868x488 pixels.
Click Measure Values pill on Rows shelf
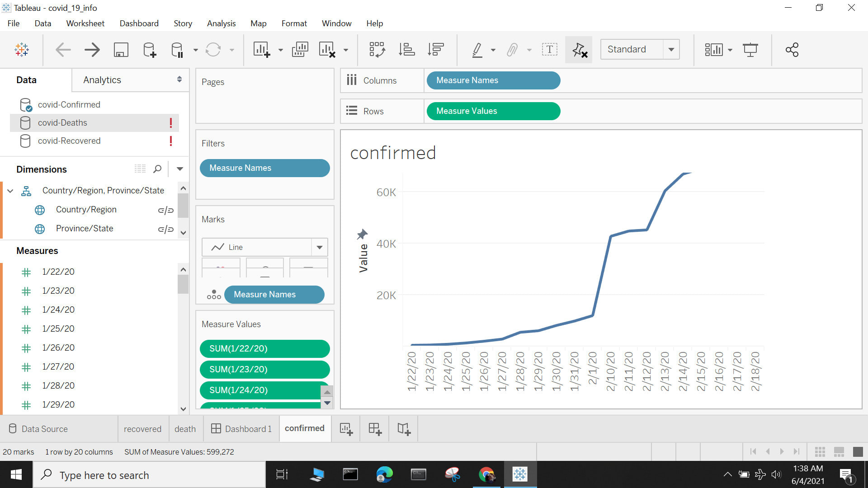[493, 111]
